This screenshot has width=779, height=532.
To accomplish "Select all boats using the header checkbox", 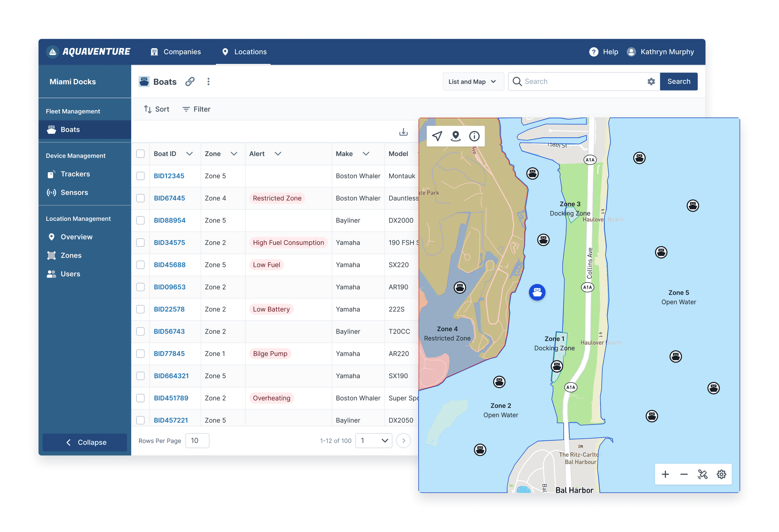I will (141, 154).
